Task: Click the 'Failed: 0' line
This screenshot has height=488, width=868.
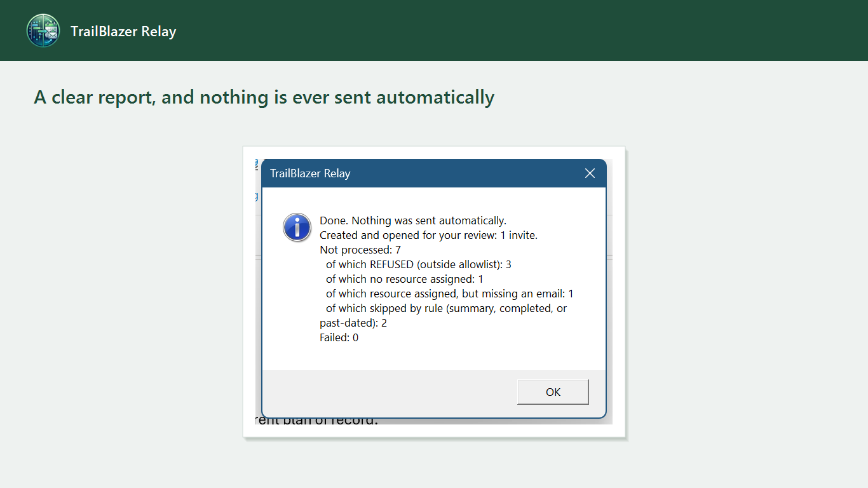Action: (x=339, y=337)
